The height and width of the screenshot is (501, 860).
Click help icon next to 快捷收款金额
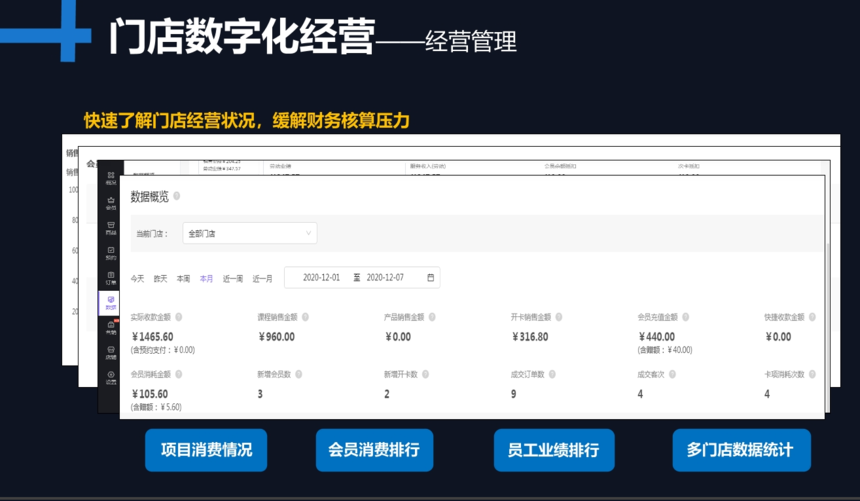[x=812, y=317]
